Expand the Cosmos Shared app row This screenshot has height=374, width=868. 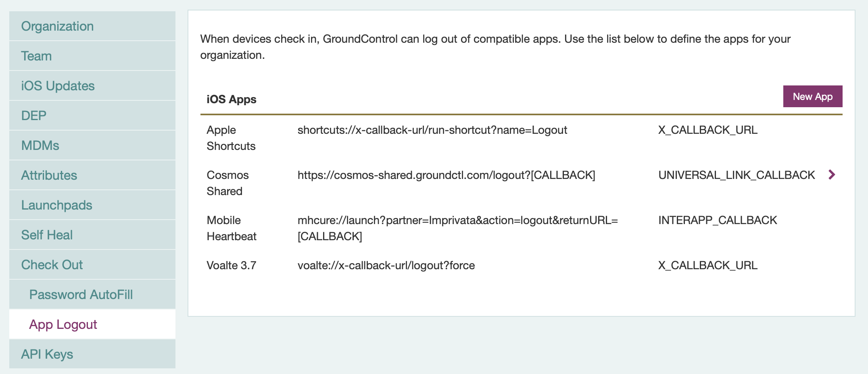pos(832,175)
